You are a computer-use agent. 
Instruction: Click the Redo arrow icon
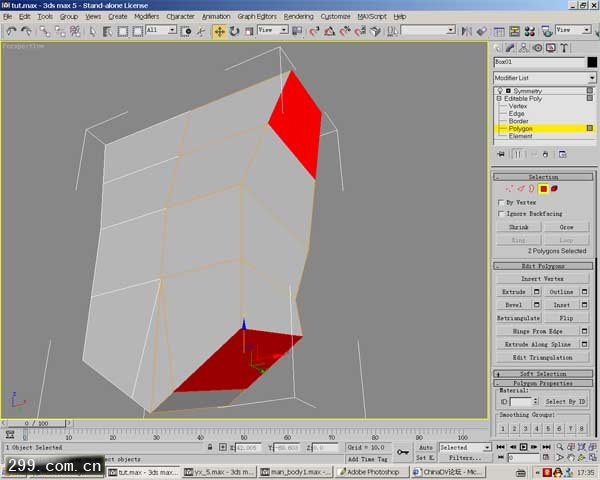point(26,31)
